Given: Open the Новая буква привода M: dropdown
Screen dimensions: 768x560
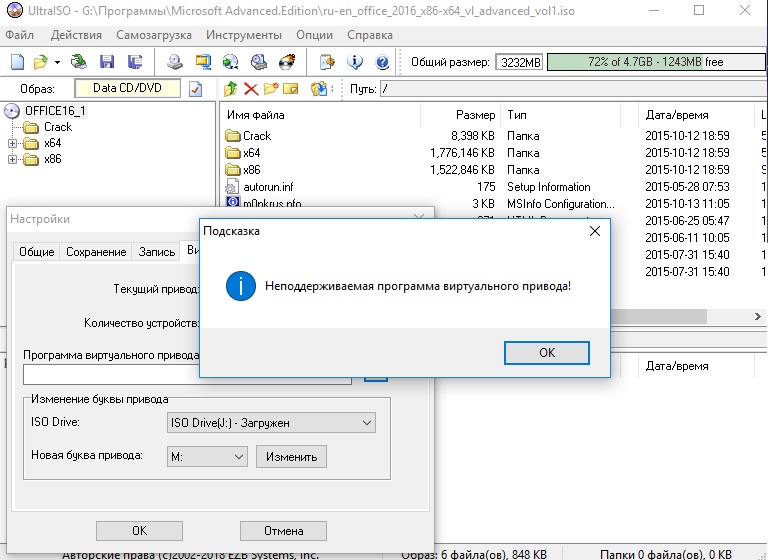Looking at the screenshot, I should (x=207, y=457).
